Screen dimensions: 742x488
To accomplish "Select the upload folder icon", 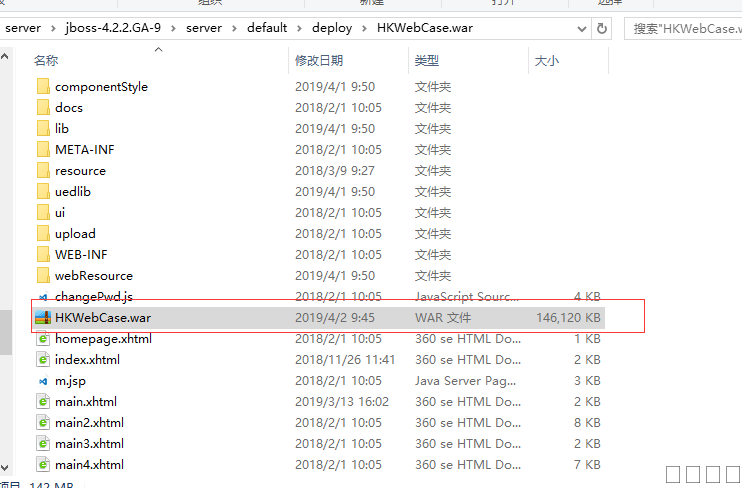I will point(43,233).
